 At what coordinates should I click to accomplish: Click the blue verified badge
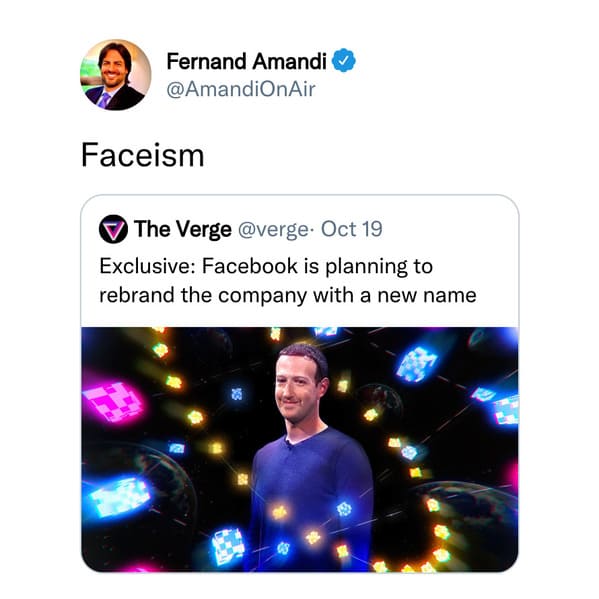point(343,60)
